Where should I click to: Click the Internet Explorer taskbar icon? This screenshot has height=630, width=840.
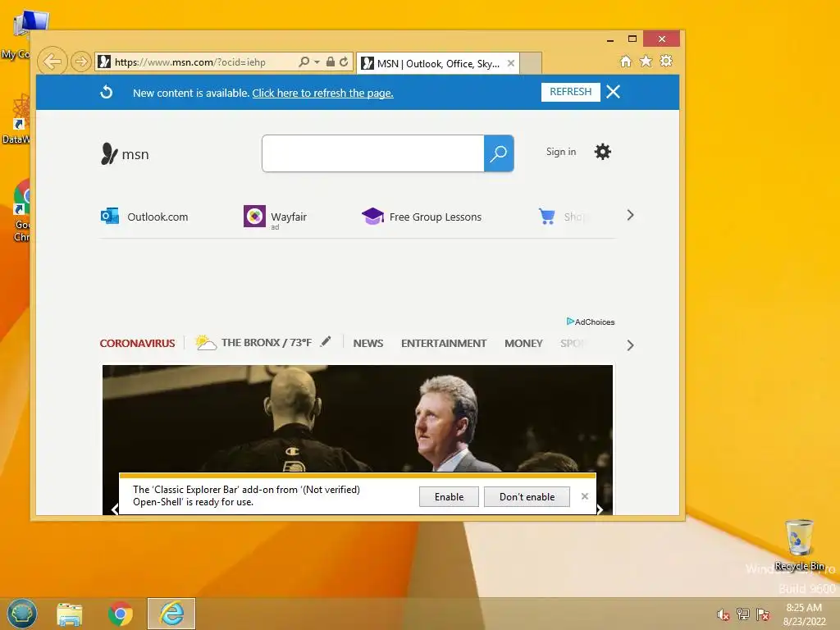click(171, 614)
